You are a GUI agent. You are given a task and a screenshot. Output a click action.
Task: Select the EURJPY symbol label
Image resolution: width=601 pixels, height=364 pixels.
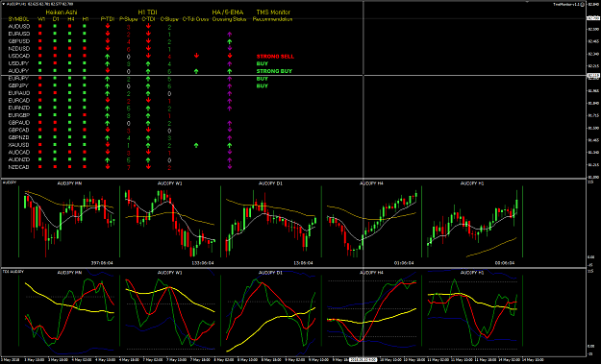[19, 79]
